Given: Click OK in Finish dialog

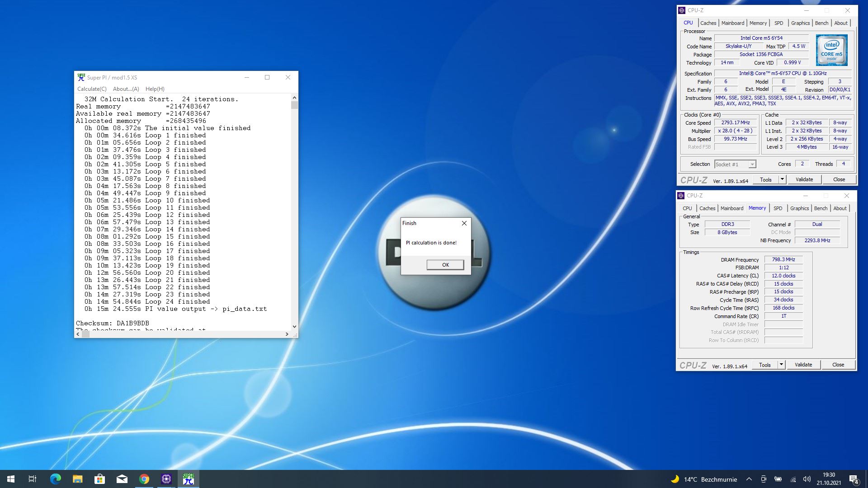Looking at the screenshot, I should tap(445, 265).
